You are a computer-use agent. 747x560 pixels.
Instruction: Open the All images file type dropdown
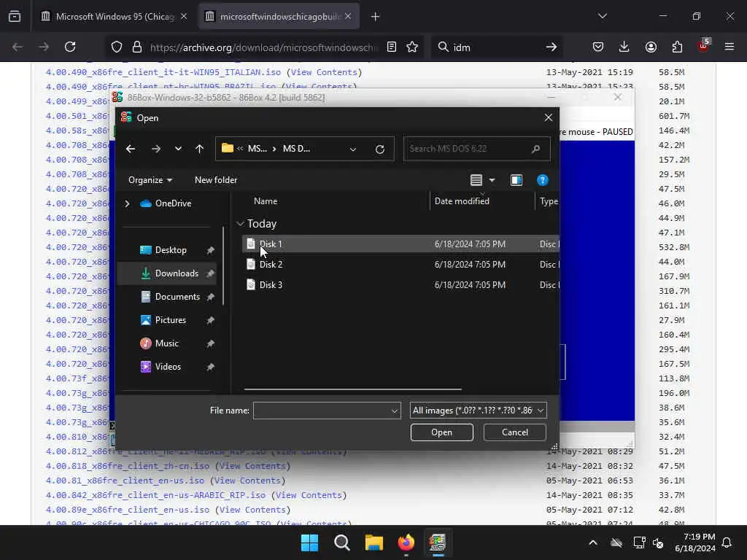click(479, 411)
